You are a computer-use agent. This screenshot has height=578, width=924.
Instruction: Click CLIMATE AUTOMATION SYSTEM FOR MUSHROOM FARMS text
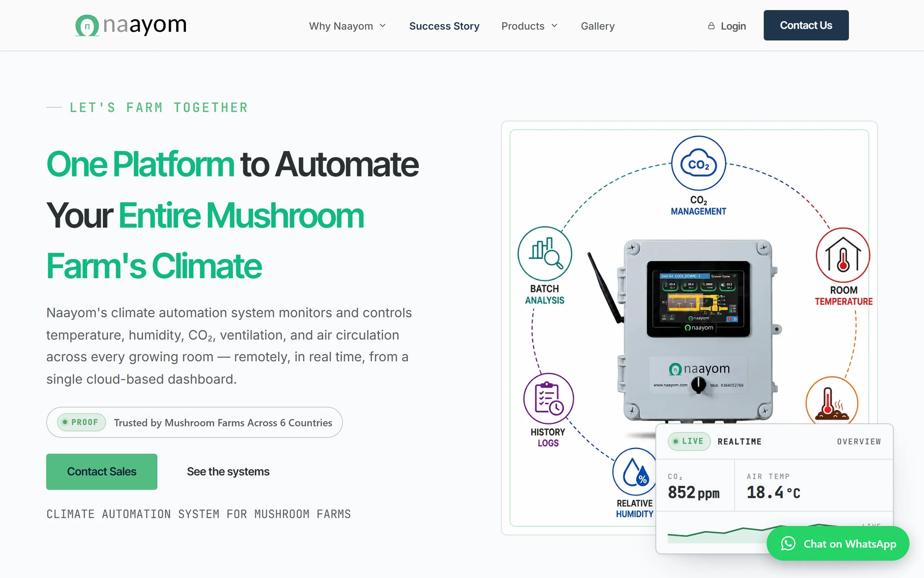(x=199, y=514)
